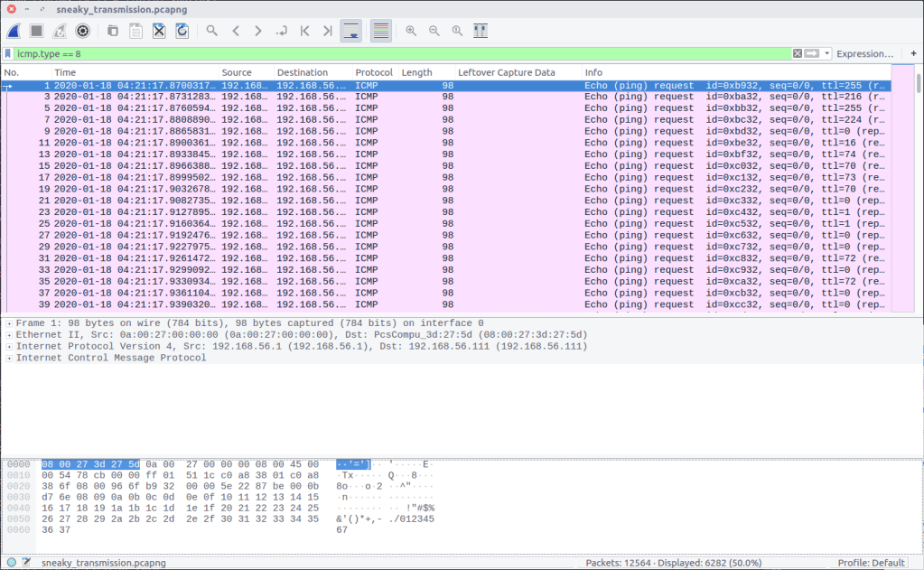Jump to the last packet icon
This screenshot has height=570, width=924.
click(x=327, y=31)
